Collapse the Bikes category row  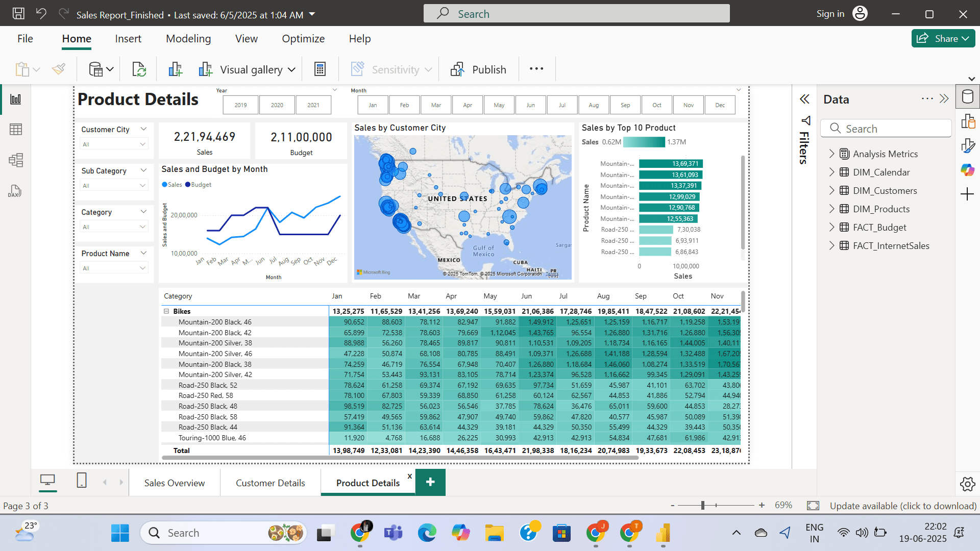pos(166,311)
